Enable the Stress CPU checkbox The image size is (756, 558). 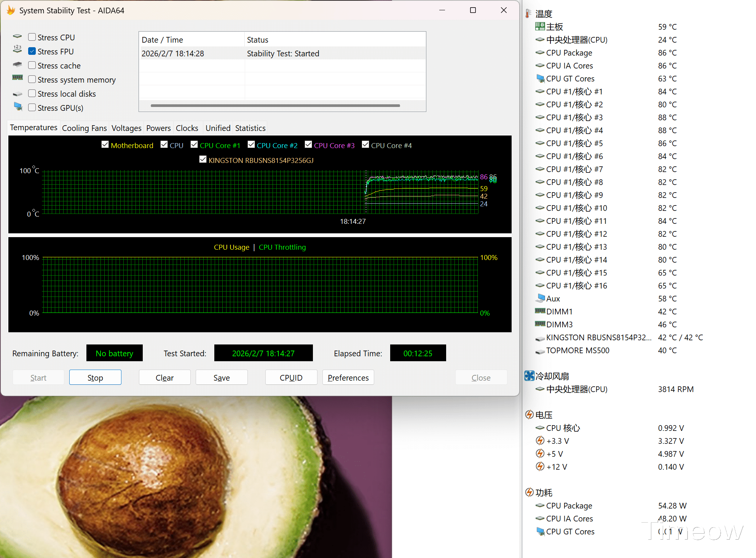click(x=32, y=37)
